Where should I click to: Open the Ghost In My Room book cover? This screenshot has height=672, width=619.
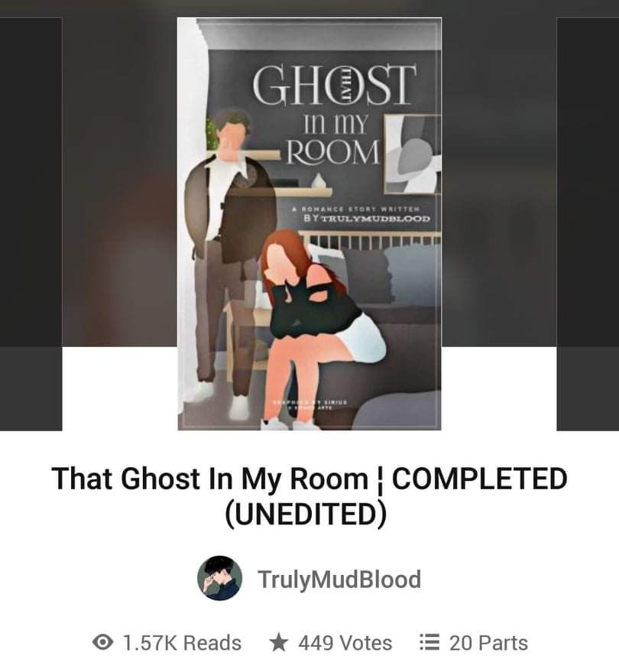point(309,223)
